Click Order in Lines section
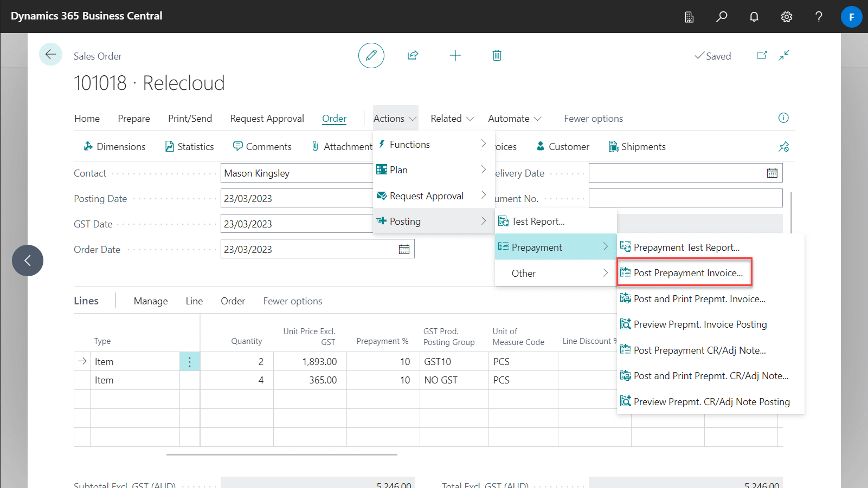The image size is (868, 488). coord(233,301)
